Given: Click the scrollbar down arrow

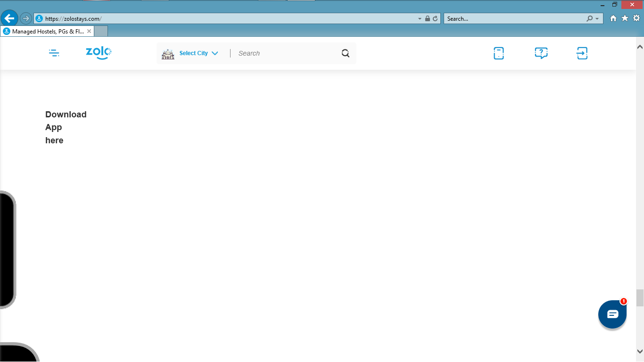Looking at the screenshot, I should pyautogui.click(x=640, y=351).
